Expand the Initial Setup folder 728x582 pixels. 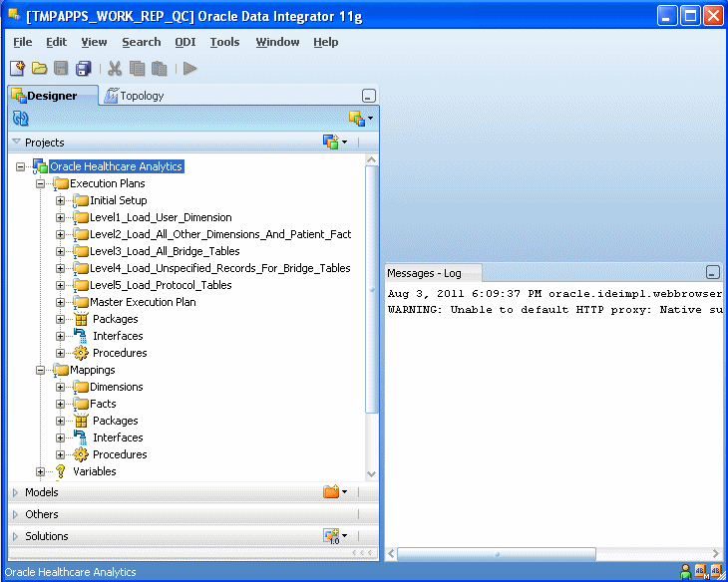click(x=61, y=200)
